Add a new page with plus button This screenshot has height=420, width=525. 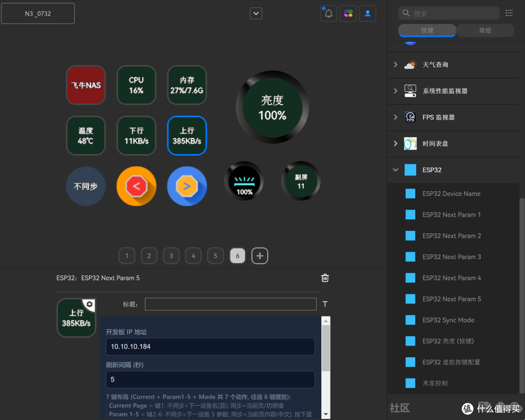coord(260,256)
